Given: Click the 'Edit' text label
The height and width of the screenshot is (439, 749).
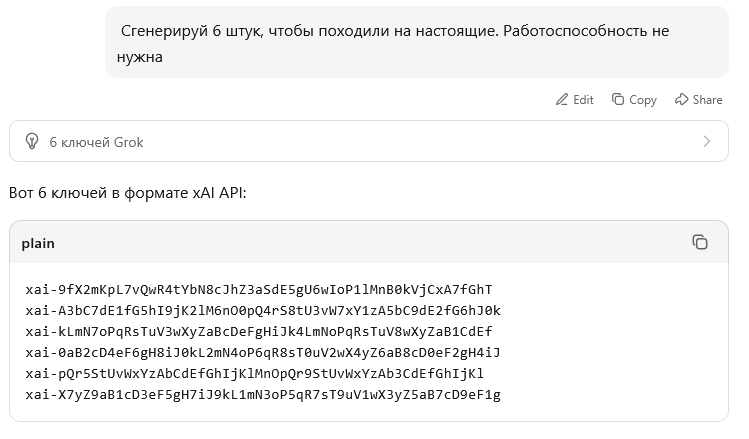Looking at the screenshot, I should [583, 100].
